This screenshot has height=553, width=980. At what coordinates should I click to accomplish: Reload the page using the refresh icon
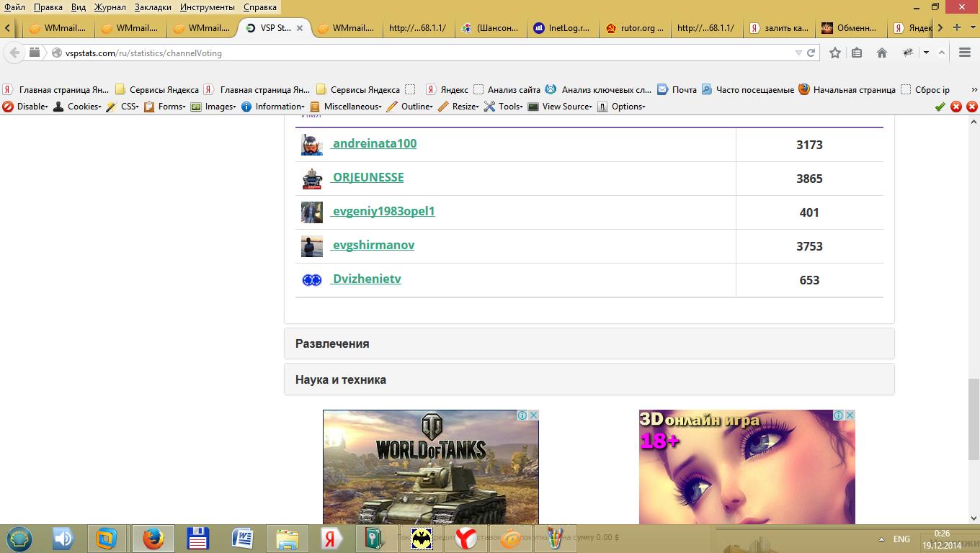click(x=811, y=53)
